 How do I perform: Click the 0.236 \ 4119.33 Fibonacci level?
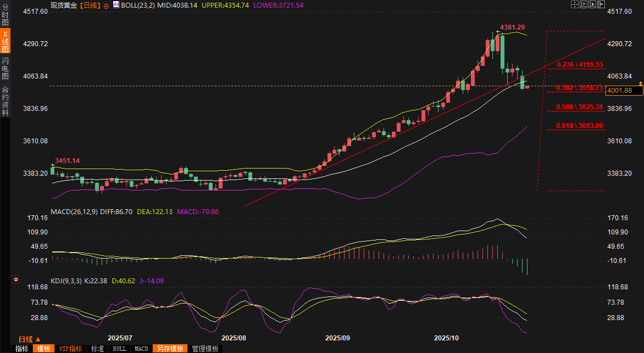point(580,65)
